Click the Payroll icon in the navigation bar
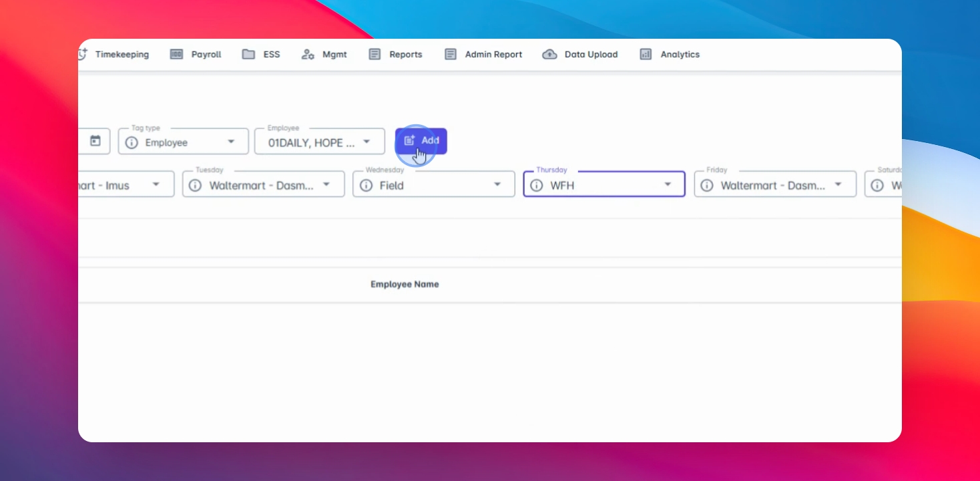Image resolution: width=980 pixels, height=481 pixels. pyautogui.click(x=176, y=55)
